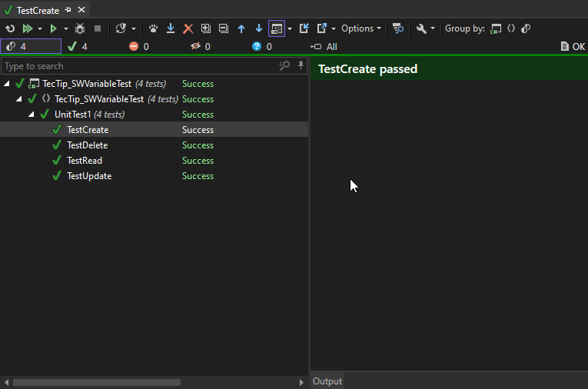Group by project using the C# icon
Image resolution: width=588 pixels, height=389 pixels.
coord(496,28)
